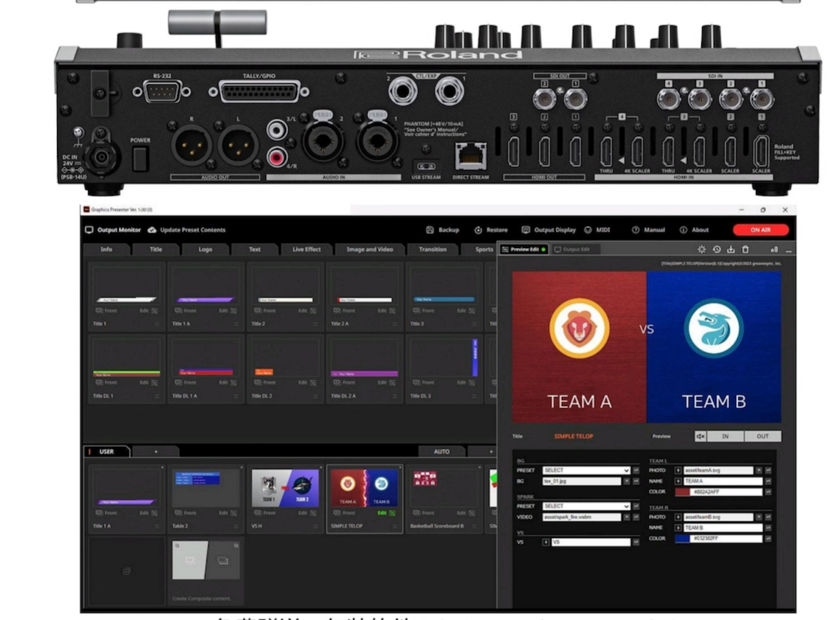The image size is (840, 620).
Task: Click the Front layer icon on VS H card
Action: click(x=258, y=513)
